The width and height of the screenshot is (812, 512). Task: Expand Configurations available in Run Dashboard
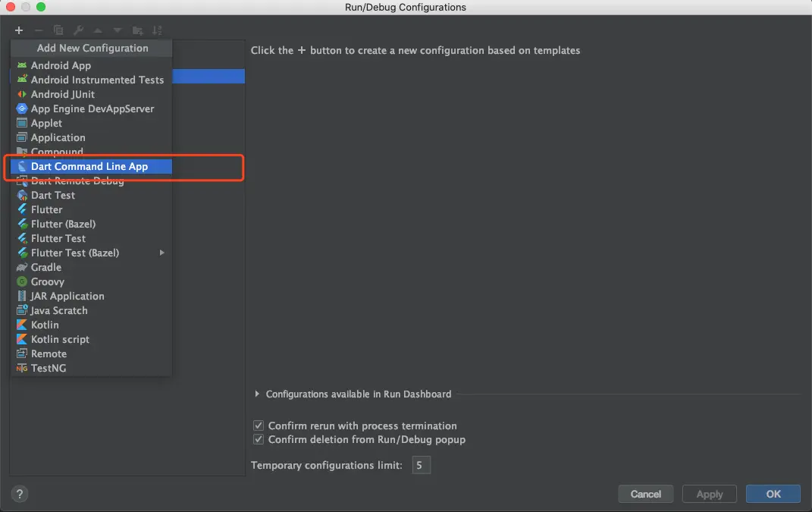click(257, 394)
